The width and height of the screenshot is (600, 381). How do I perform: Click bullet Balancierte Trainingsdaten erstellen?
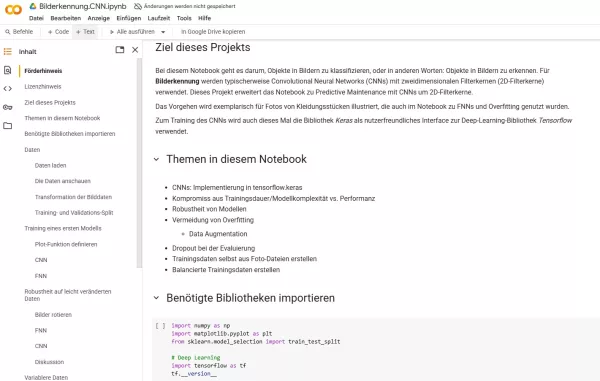[226, 270]
